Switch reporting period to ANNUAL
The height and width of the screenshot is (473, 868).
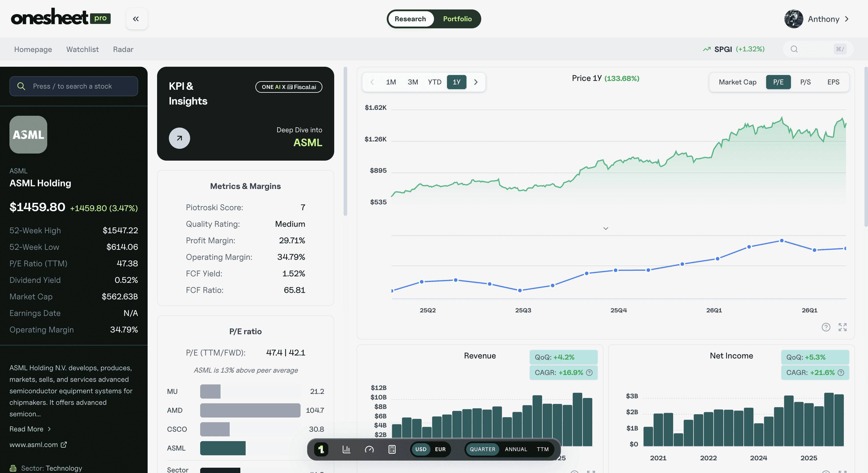516,449
